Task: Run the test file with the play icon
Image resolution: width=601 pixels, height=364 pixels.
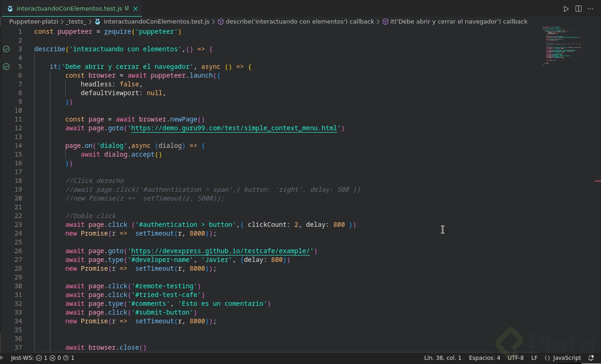Action: coord(566,9)
